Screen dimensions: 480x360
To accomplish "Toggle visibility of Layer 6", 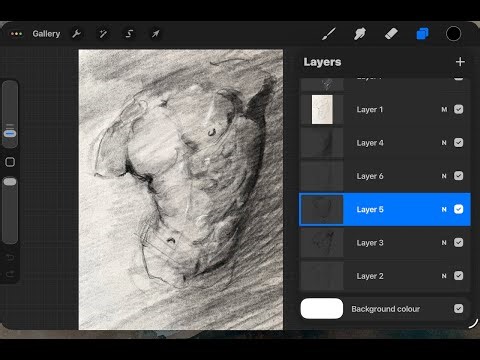I will click(458, 176).
